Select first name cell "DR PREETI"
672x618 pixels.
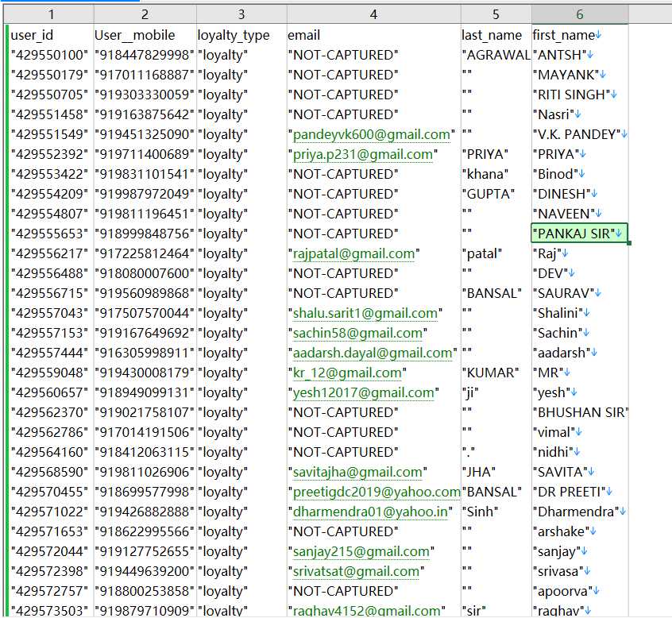pyautogui.click(x=580, y=492)
